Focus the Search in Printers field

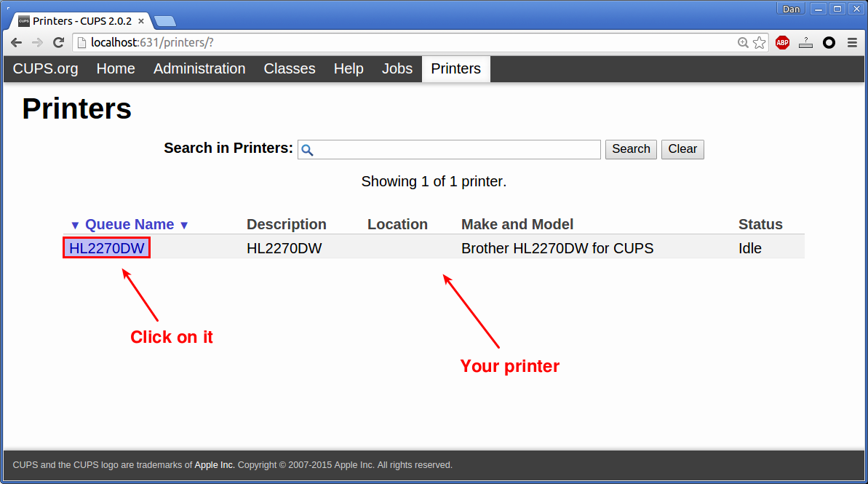point(449,149)
